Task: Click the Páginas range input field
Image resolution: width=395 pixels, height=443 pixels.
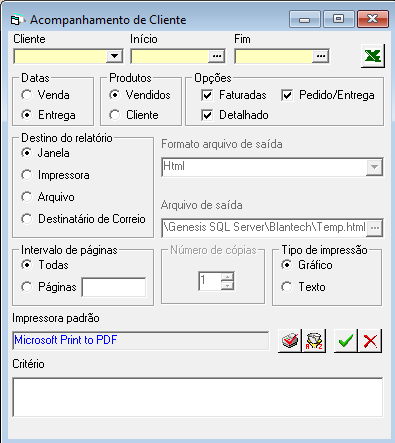Action: tap(114, 287)
